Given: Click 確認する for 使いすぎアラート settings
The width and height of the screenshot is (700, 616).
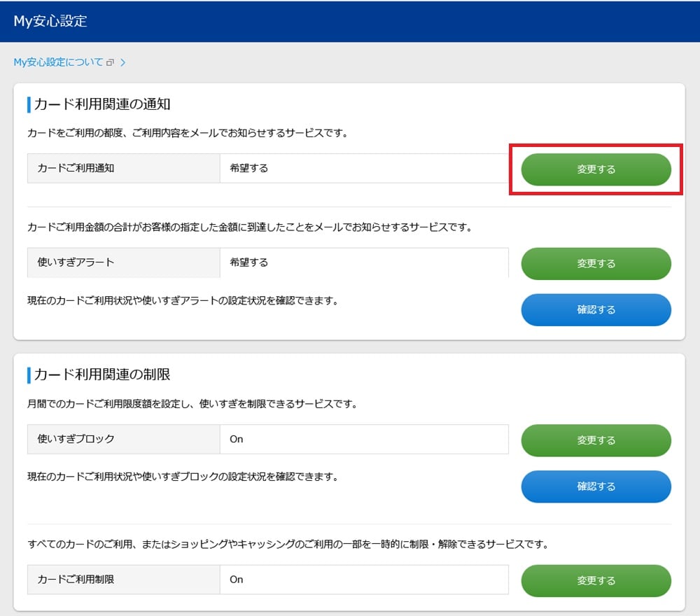Looking at the screenshot, I should pos(596,309).
